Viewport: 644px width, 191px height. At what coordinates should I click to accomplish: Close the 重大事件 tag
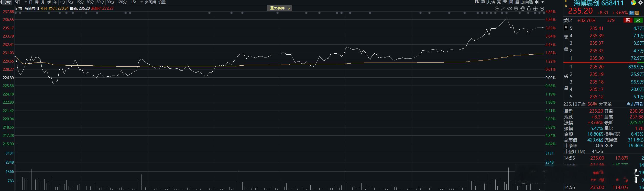pyautogui.click(x=289, y=8)
